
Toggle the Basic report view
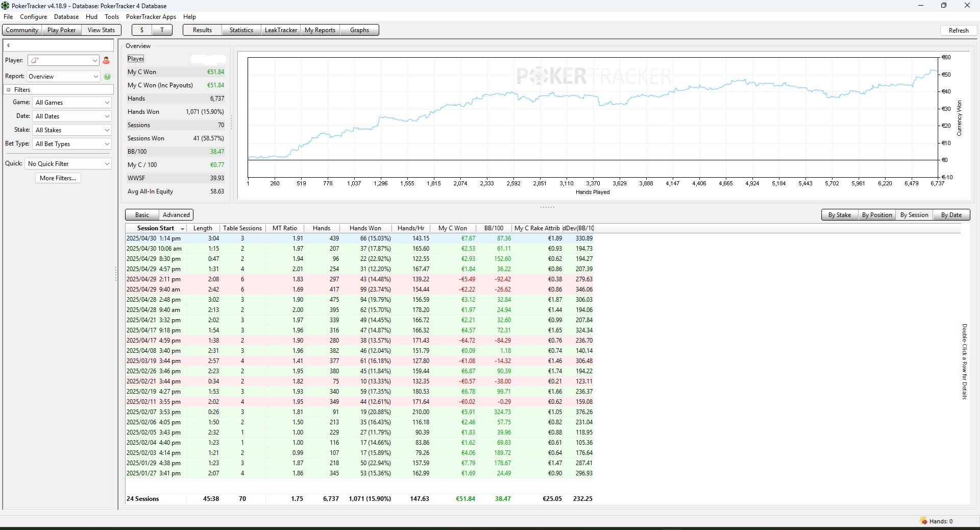[x=142, y=215]
